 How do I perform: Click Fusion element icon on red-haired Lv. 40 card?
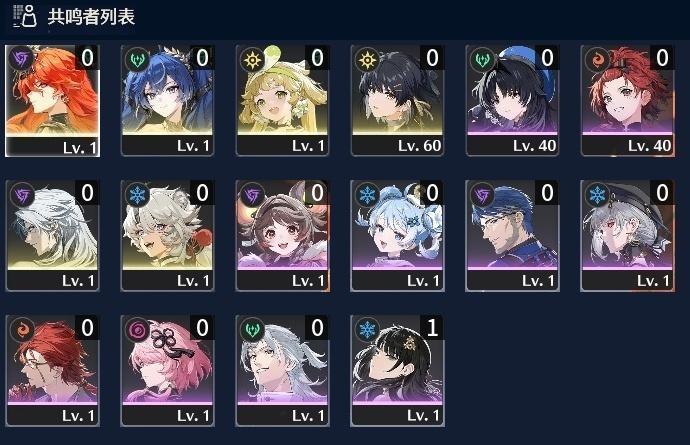point(597,59)
